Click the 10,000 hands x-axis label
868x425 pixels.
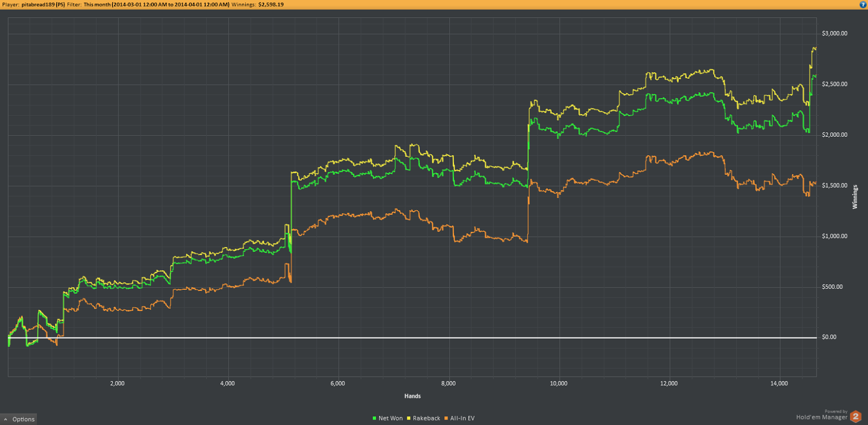coord(558,384)
